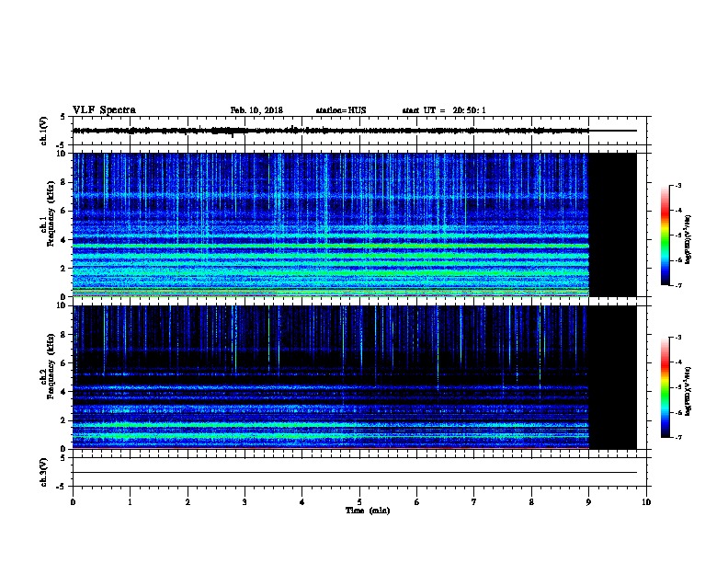Image resolution: width=728 pixels, height=563 pixels.
Task: Click the flat ch.3 voltage trace line
Action: point(355,473)
